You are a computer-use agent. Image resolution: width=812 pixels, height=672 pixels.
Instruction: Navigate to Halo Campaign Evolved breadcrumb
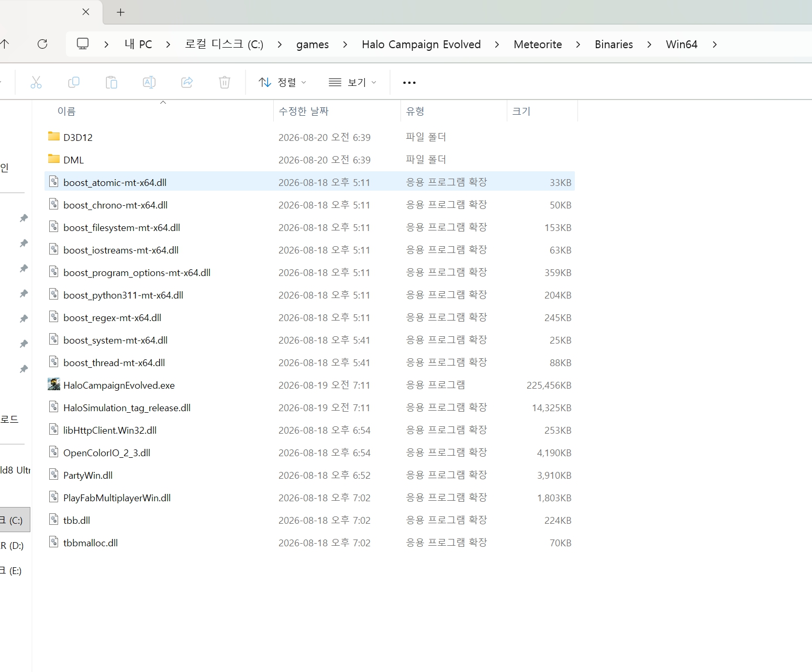click(421, 45)
